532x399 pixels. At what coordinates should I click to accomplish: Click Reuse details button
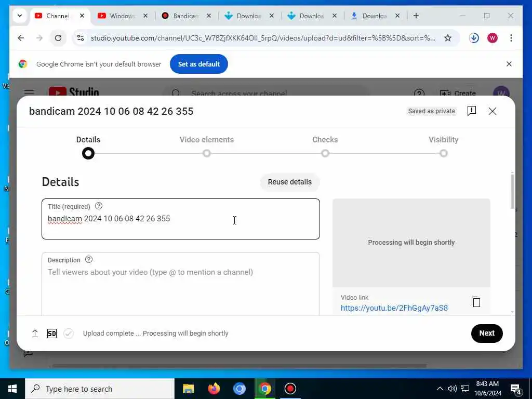click(290, 182)
